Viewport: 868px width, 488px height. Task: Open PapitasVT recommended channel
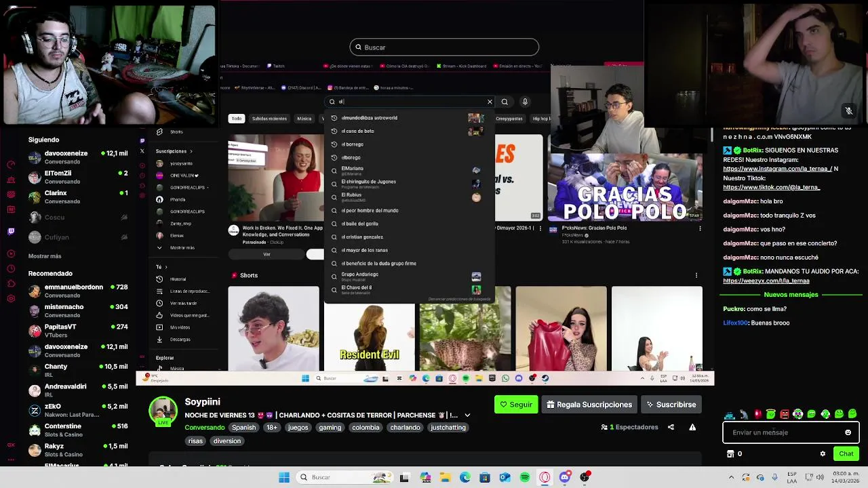pyautogui.click(x=78, y=330)
